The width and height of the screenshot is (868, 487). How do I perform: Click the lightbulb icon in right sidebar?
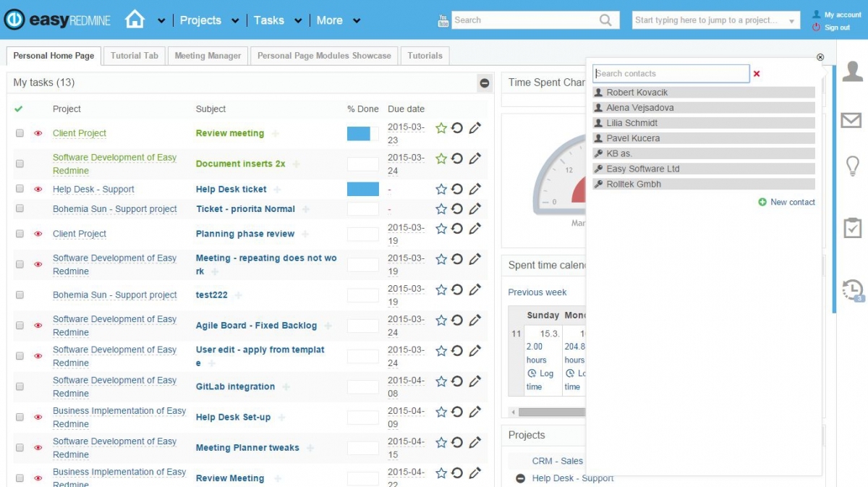(x=853, y=166)
